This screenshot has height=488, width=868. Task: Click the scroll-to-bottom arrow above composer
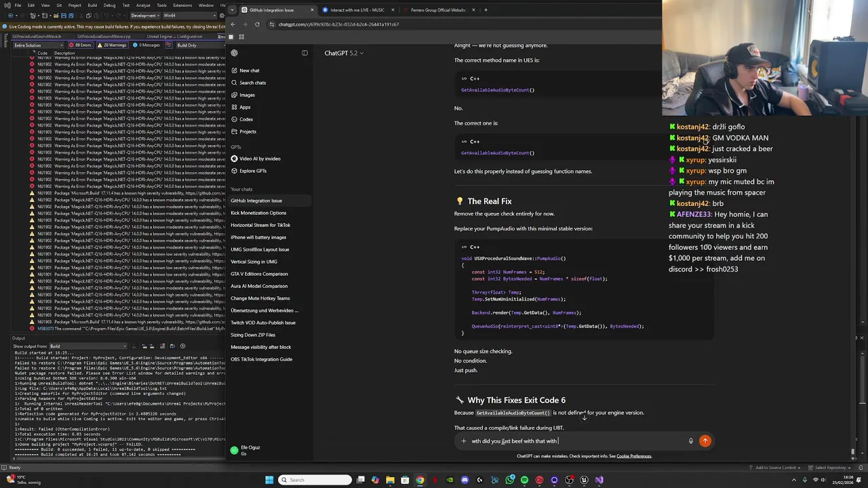584,418
